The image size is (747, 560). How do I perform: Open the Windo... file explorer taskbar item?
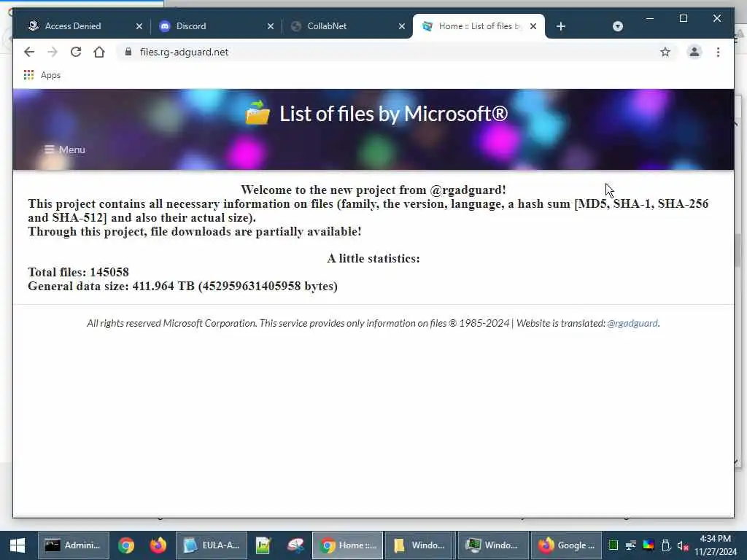419,545
